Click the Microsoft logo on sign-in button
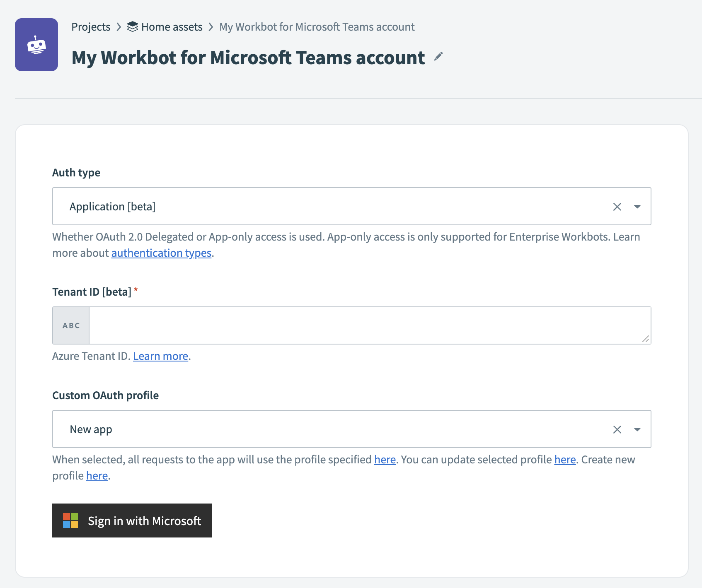702x588 pixels. coord(70,521)
